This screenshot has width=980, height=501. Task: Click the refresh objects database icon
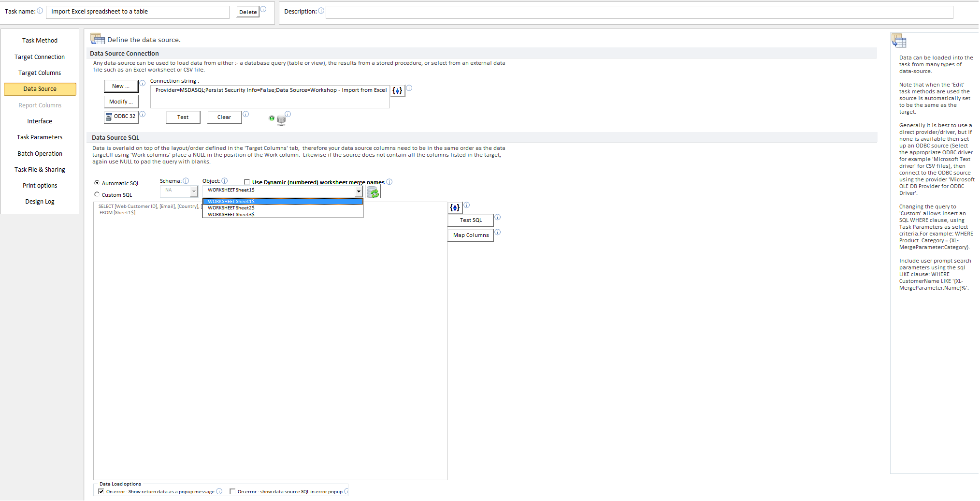point(373,192)
